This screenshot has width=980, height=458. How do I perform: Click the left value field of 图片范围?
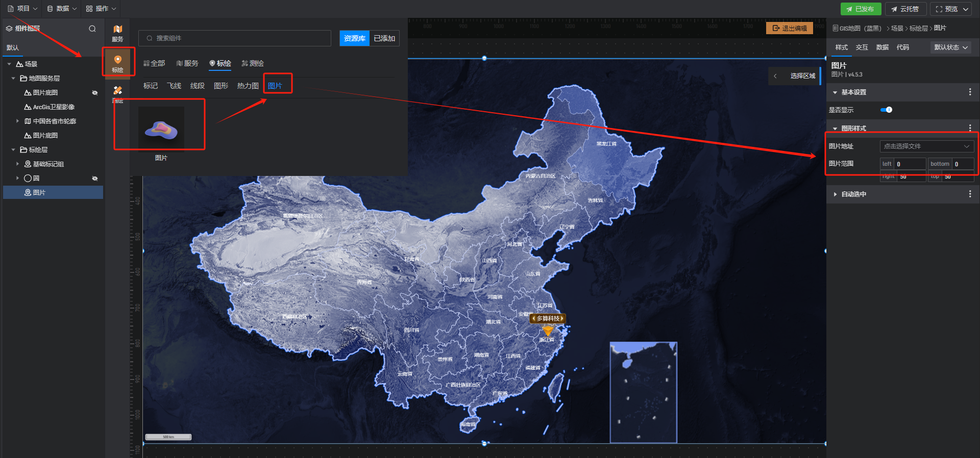click(909, 164)
